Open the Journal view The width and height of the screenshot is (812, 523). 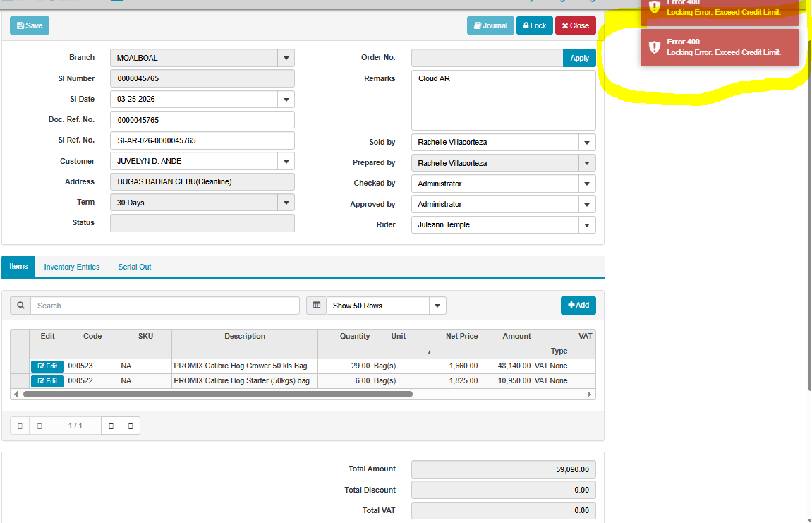coord(490,25)
